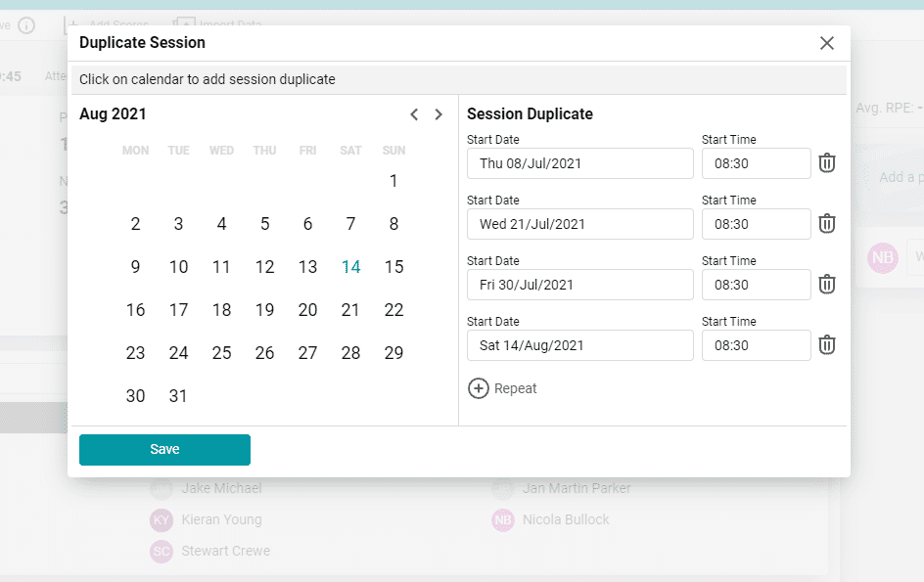Select August 1 on the calendar

tap(393, 181)
